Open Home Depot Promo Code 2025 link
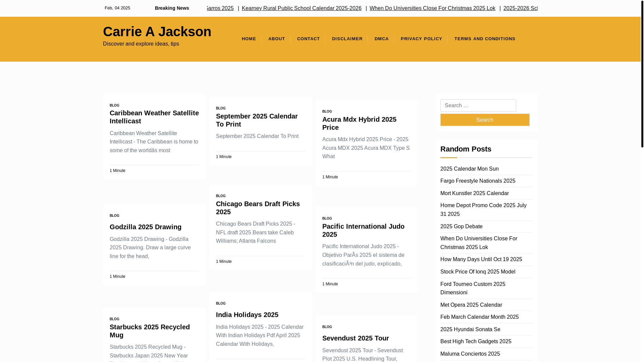The width and height of the screenshot is (644, 362). point(483,210)
